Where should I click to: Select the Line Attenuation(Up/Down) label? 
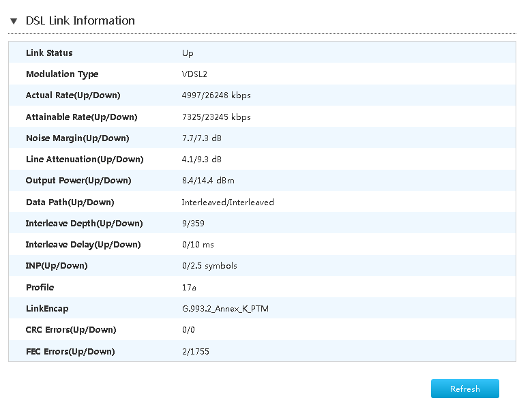click(x=85, y=160)
